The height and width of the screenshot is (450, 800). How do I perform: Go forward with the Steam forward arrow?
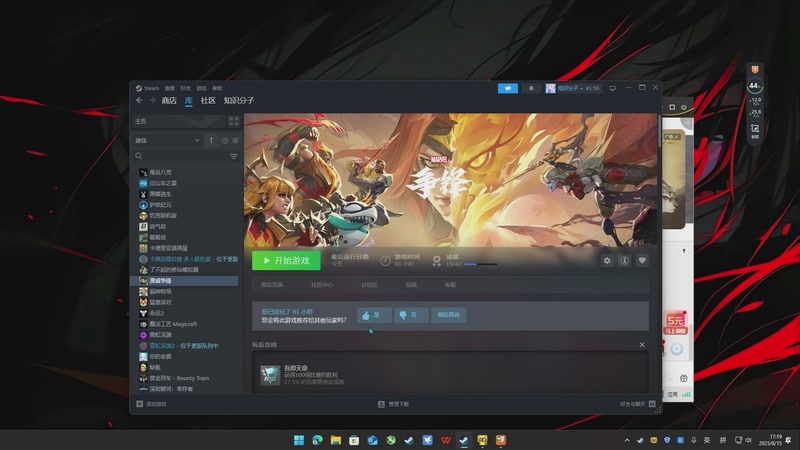coord(152,101)
